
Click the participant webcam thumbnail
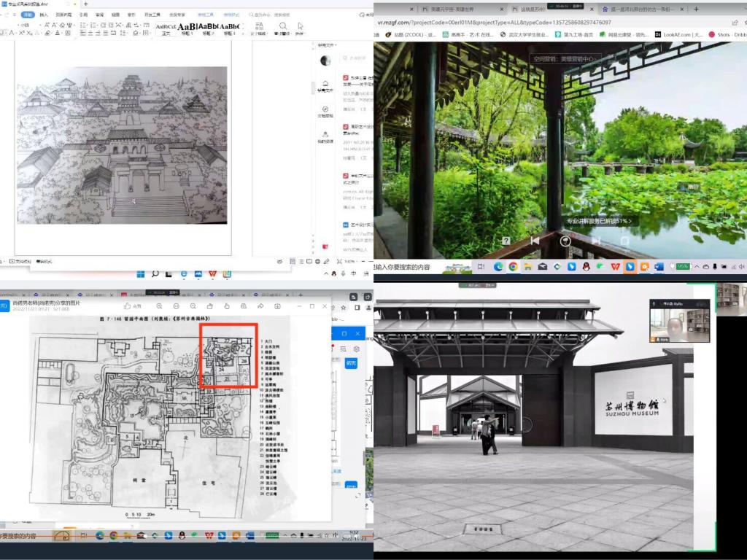point(681,321)
